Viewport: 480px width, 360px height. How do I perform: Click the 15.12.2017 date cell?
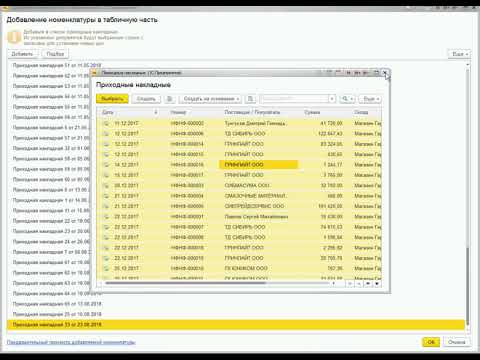tap(126, 175)
